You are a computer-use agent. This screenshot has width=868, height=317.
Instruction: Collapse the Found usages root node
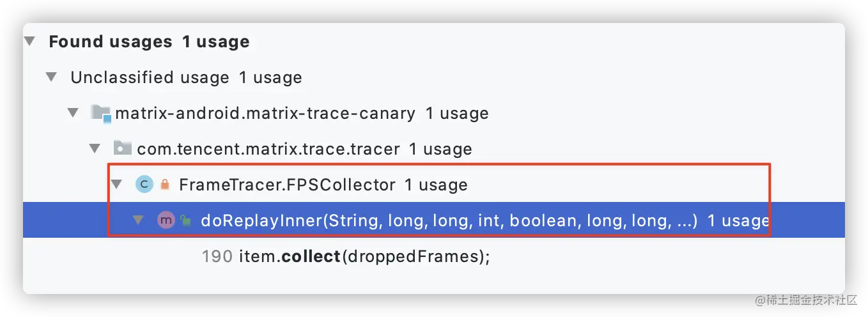point(29,42)
